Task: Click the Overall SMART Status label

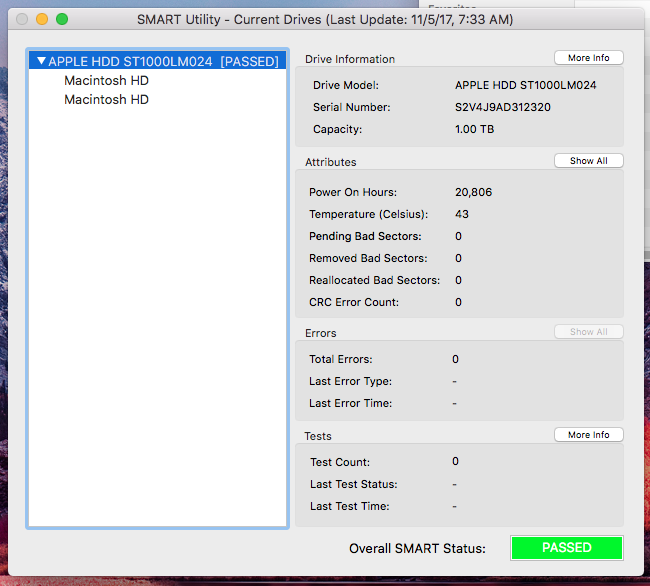Action: pyautogui.click(x=417, y=548)
